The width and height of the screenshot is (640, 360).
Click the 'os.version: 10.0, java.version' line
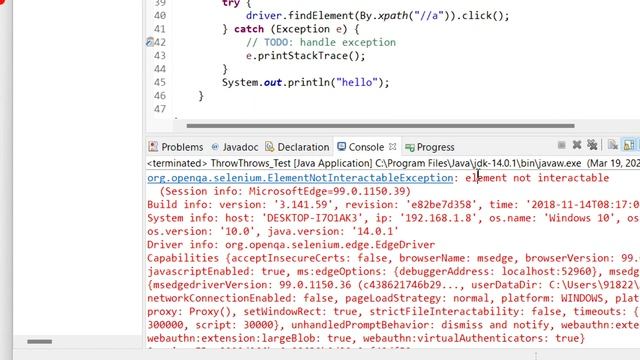[x=273, y=231]
